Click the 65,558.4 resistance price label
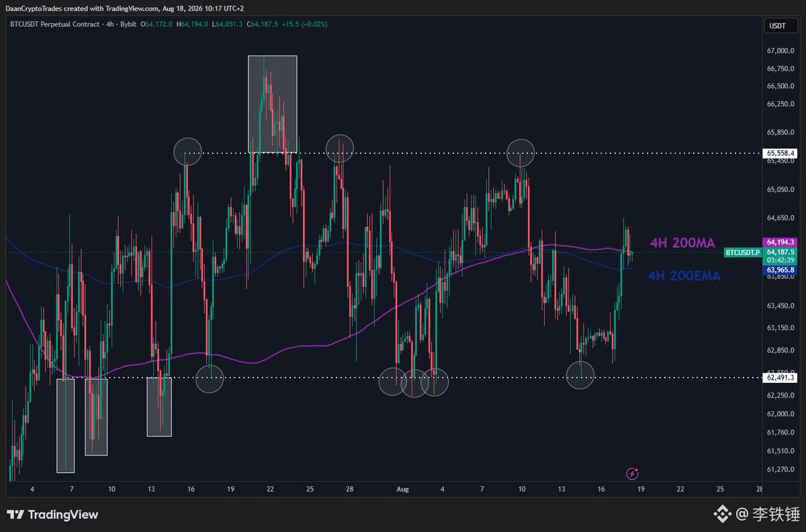This screenshot has width=806, height=532. point(780,153)
